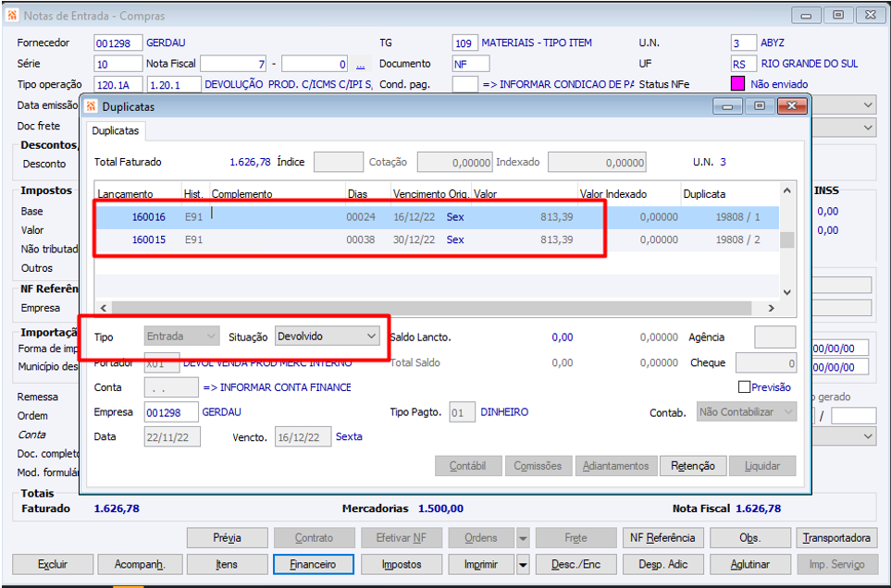This screenshot has width=891, height=588.
Task: Click the Itens button
Action: (x=227, y=565)
